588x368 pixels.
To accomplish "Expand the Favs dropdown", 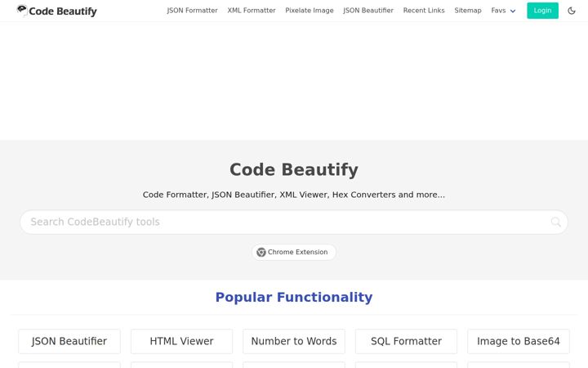I will (503, 11).
